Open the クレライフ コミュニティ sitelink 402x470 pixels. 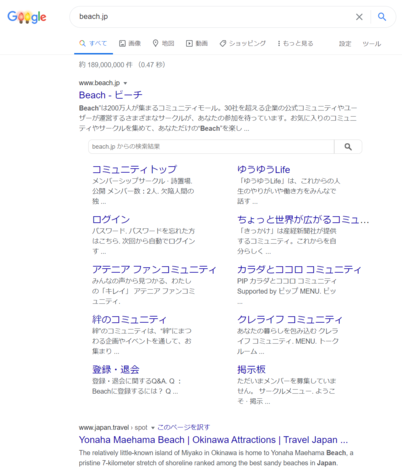tap(290, 319)
